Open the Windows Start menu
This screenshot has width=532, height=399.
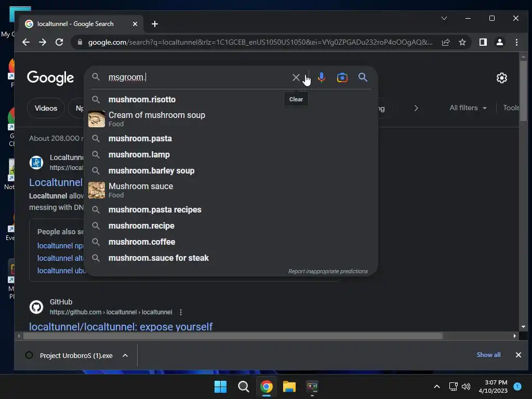pos(220,387)
